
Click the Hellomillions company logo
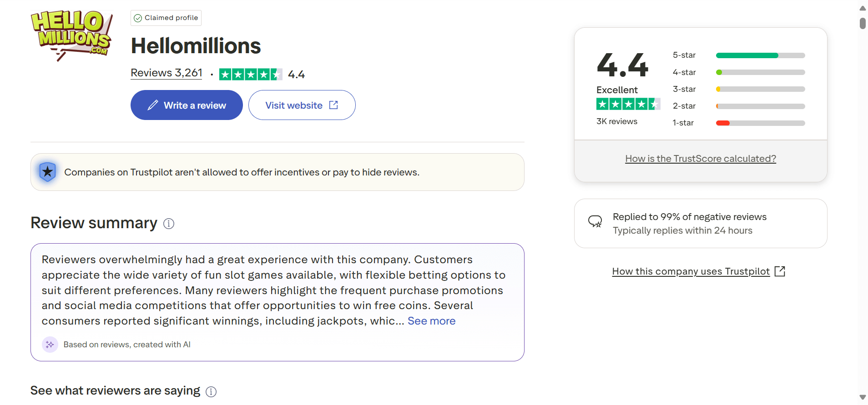click(71, 35)
